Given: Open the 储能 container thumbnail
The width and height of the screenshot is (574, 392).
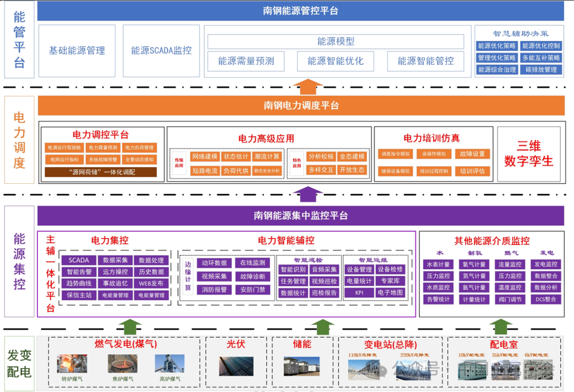Looking at the screenshot, I should 302,366.
